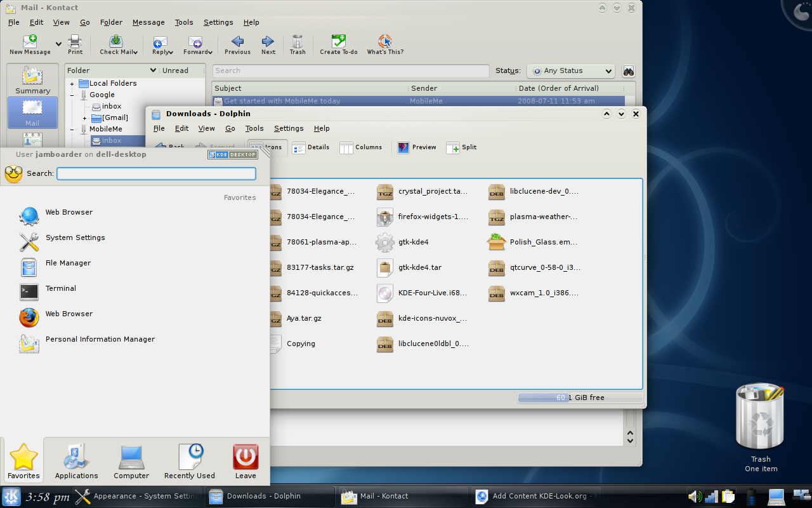The width and height of the screenshot is (812, 508).
Task: Select crystal_project.ta... file in Dolphin
Action: (x=422, y=191)
